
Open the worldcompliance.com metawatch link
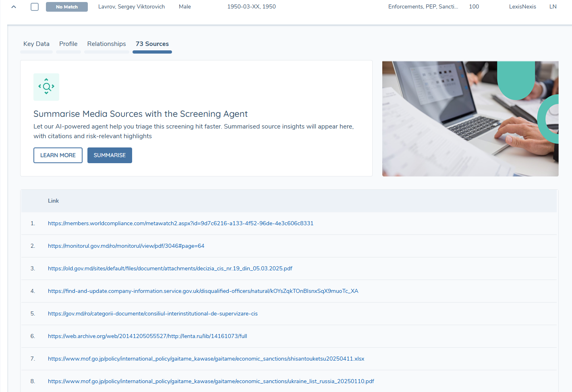(180, 223)
